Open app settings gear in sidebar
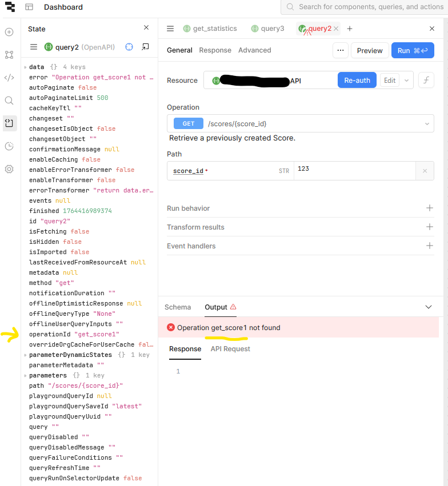 coord(9,169)
